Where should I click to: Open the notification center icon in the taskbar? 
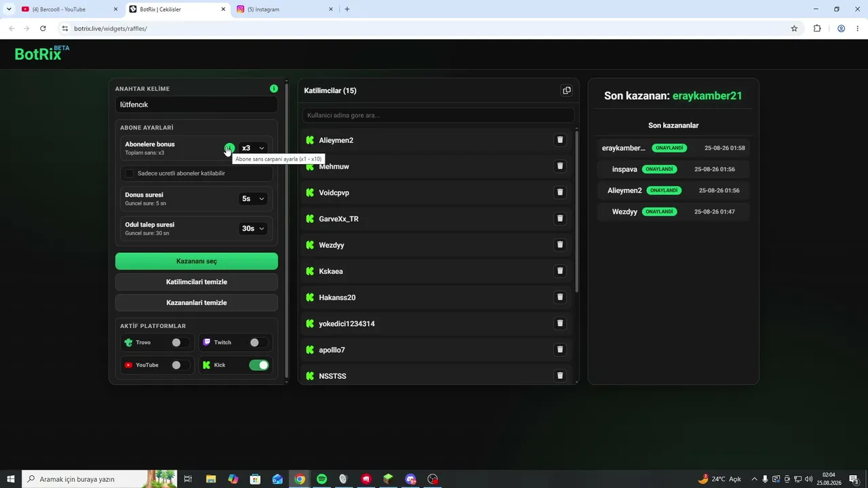[x=854, y=479]
